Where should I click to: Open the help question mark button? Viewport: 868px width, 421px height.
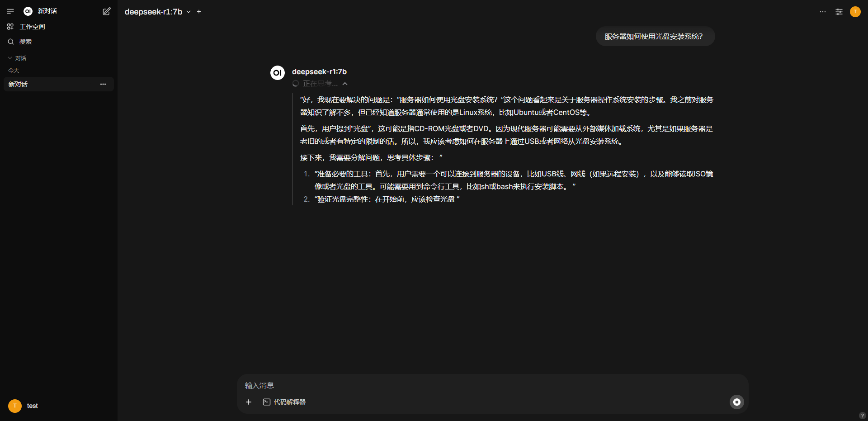[862, 416]
